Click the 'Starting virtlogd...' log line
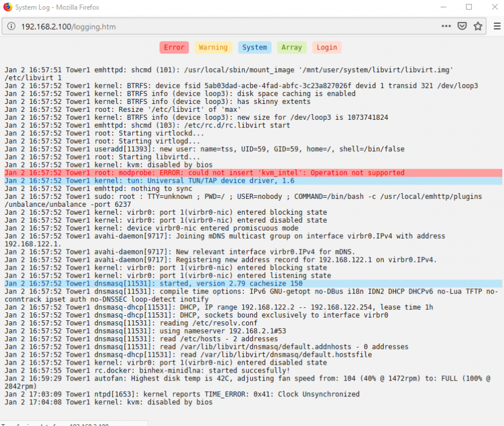 click(102, 141)
